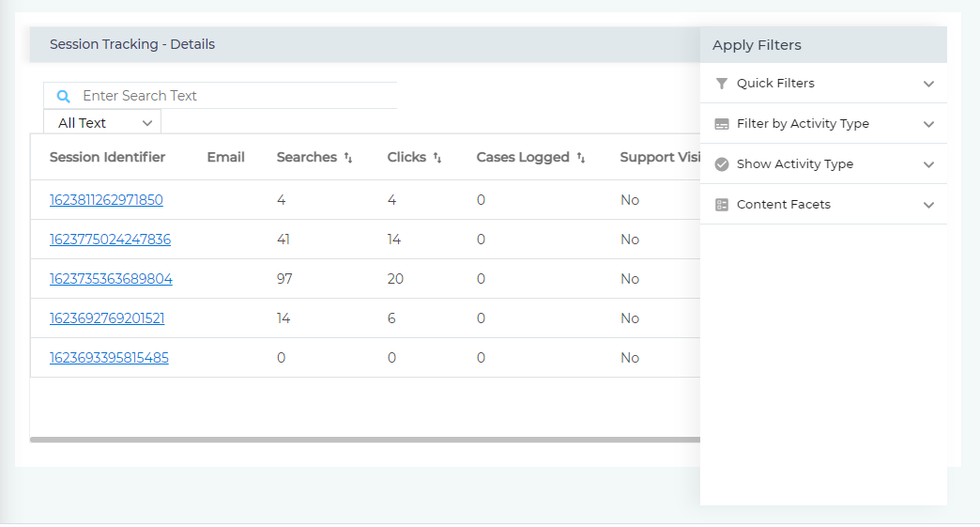Click the table's horizontal scrollbar
The width and height of the screenshot is (980, 527).
tap(364, 439)
